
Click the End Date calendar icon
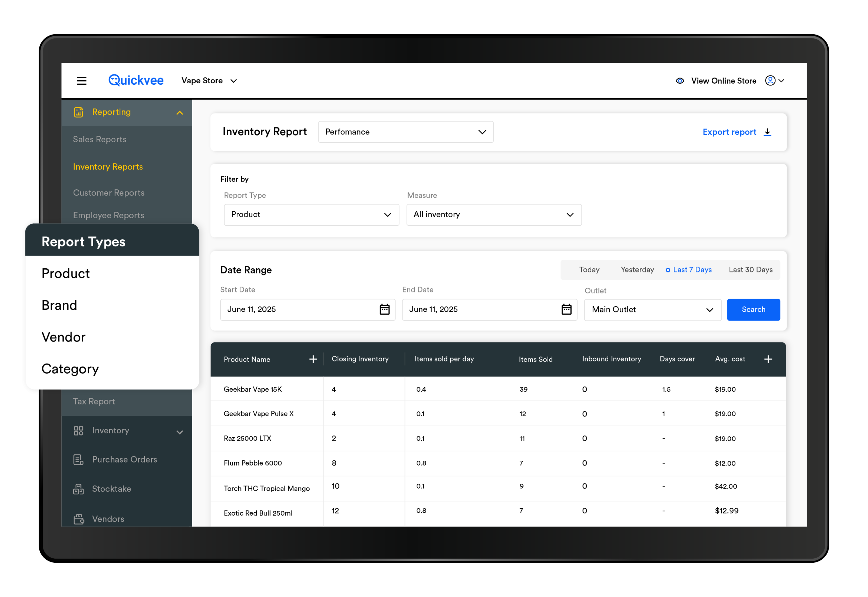point(566,309)
